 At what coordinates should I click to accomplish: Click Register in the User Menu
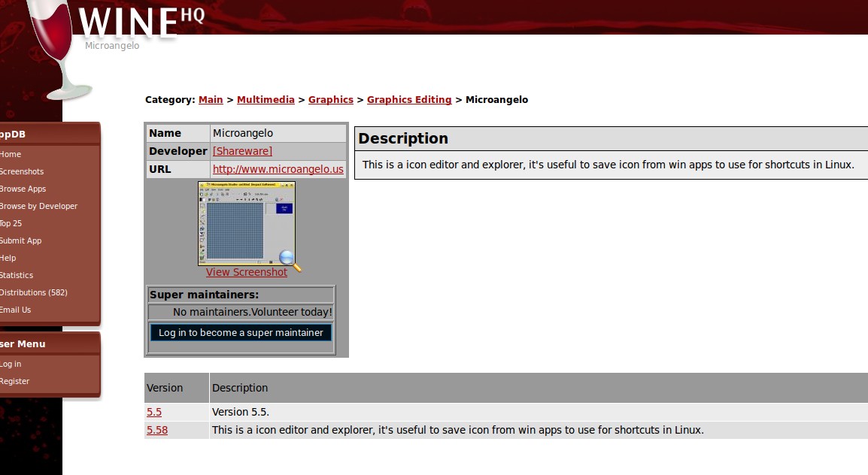point(15,381)
